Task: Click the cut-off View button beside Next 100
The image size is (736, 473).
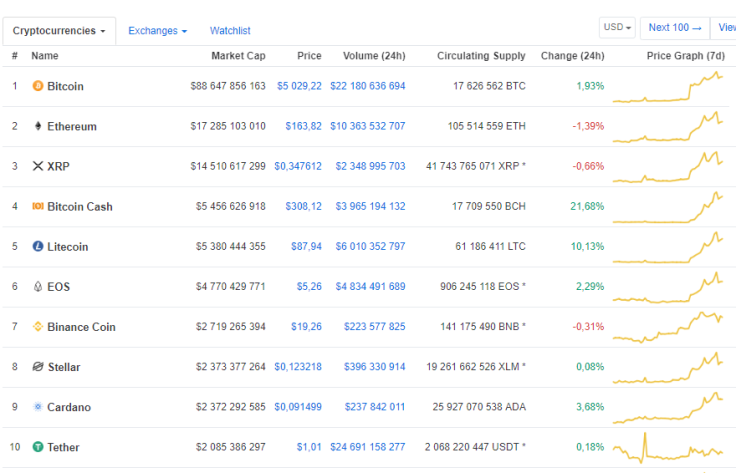Action: [x=724, y=28]
